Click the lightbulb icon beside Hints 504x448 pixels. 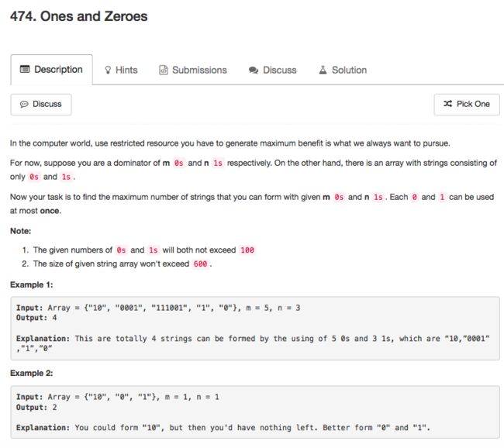coord(108,70)
